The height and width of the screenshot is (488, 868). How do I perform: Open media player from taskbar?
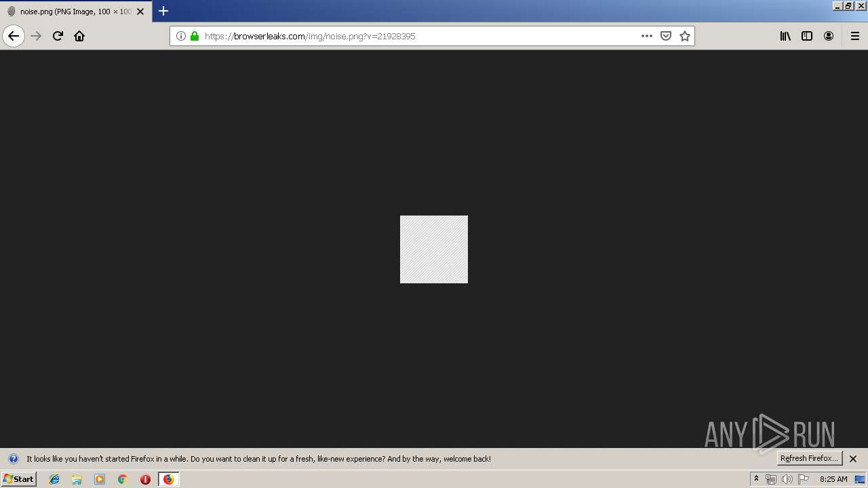point(100,479)
